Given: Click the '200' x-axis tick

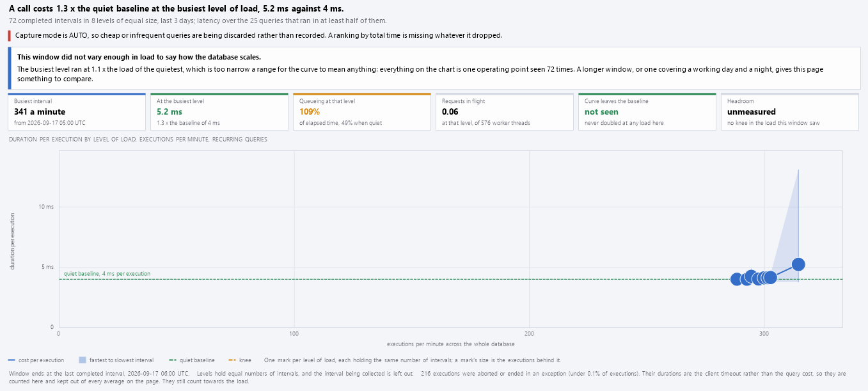Looking at the screenshot, I should pyautogui.click(x=530, y=333).
